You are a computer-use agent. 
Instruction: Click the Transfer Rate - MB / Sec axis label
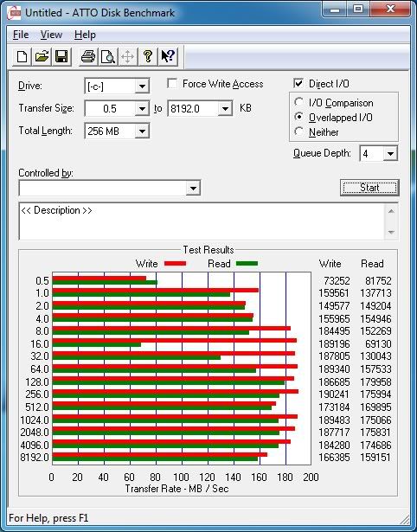pyautogui.click(x=176, y=489)
